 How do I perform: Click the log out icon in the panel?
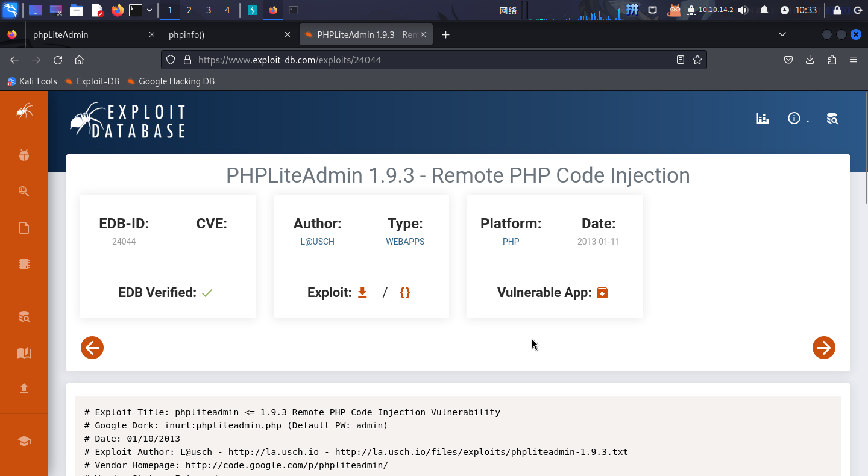858,10
